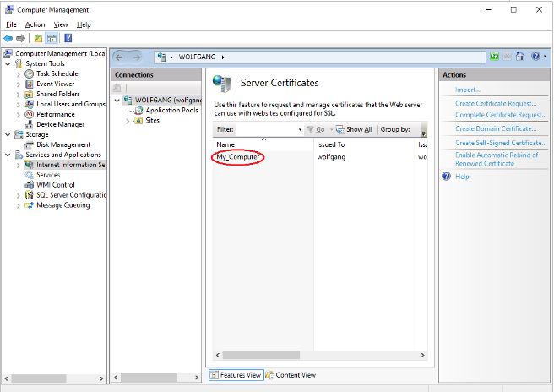This screenshot has width=554, height=392.
Task: Click the Application Pools icon
Action: (x=138, y=111)
